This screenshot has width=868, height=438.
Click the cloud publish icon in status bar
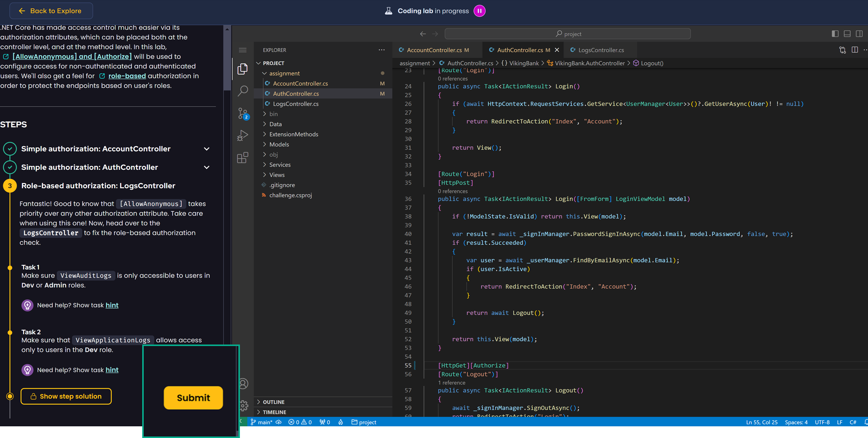click(279, 422)
